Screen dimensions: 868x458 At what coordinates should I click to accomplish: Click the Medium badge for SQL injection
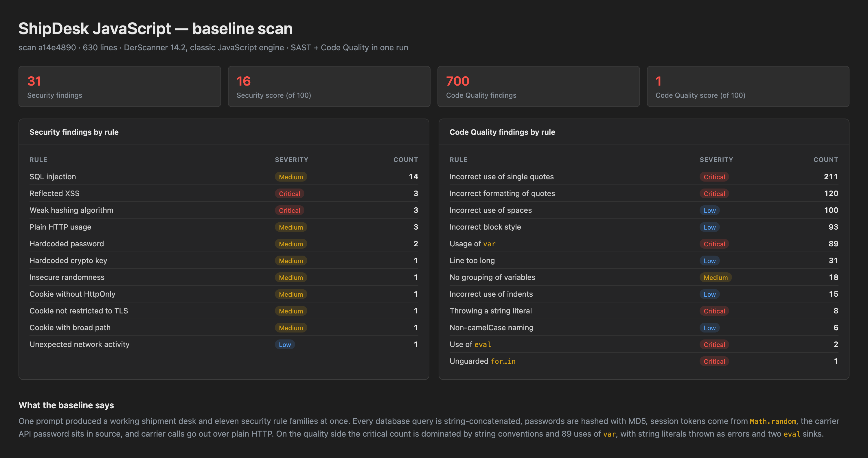tap(291, 177)
